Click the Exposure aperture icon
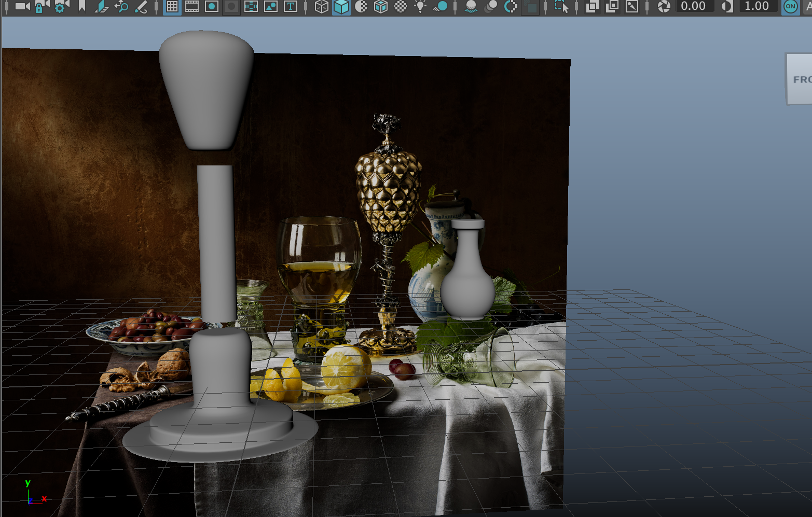 coord(664,7)
